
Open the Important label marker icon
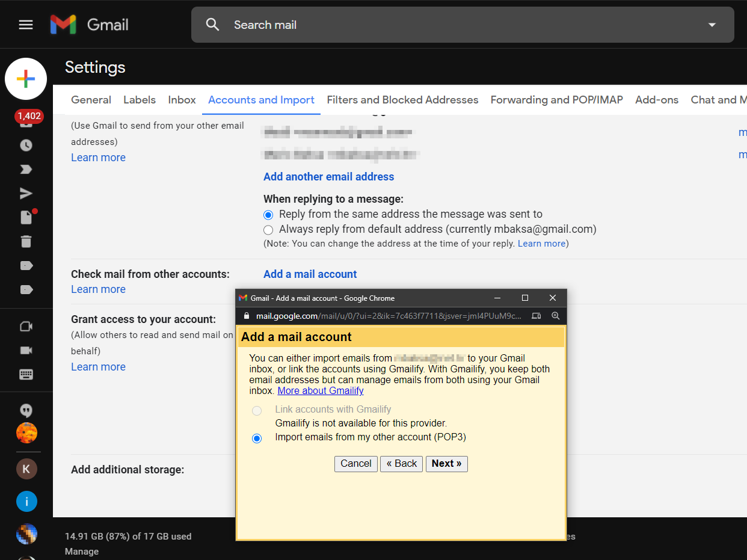coord(26,169)
